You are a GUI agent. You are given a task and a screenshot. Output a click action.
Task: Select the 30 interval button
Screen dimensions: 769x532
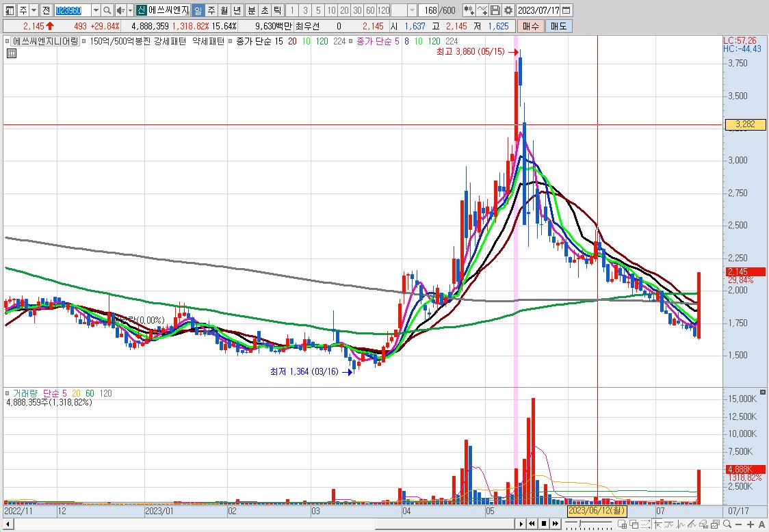(x=358, y=10)
